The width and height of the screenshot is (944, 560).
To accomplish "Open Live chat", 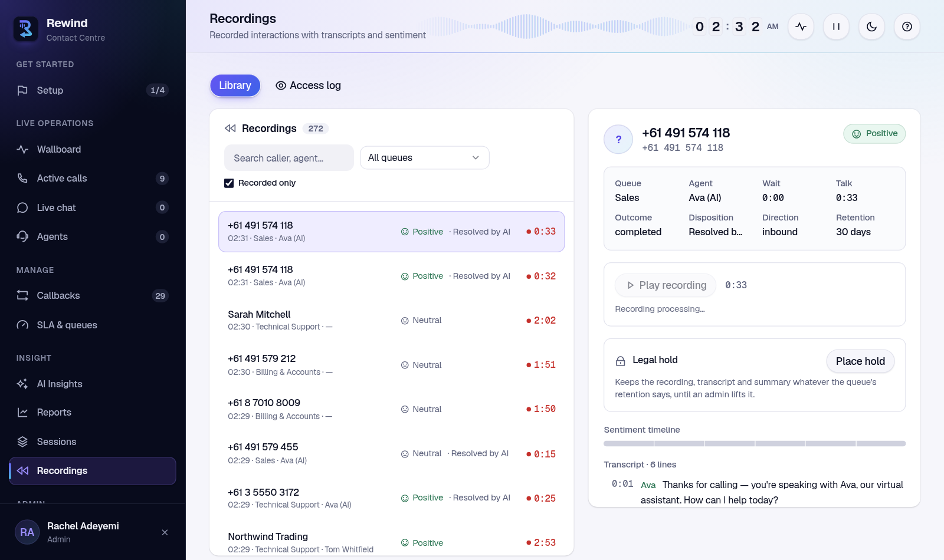I will (x=93, y=207).
